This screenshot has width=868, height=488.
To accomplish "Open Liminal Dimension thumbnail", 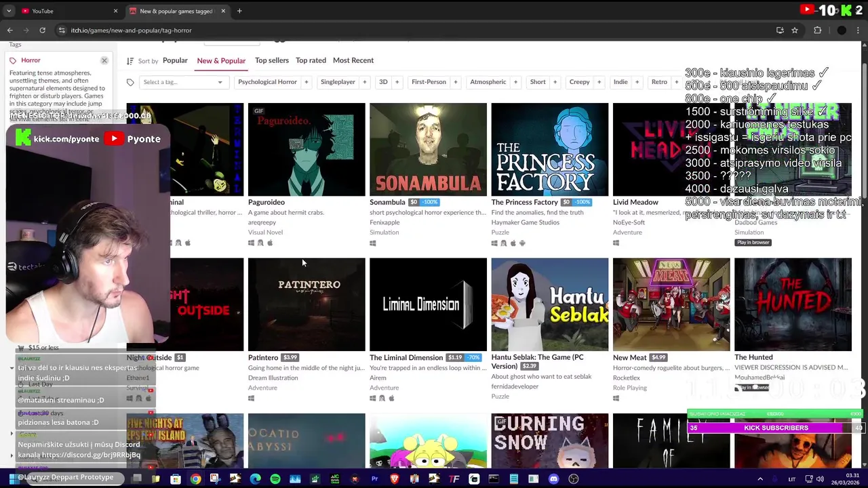I will [x=428, y=304].
